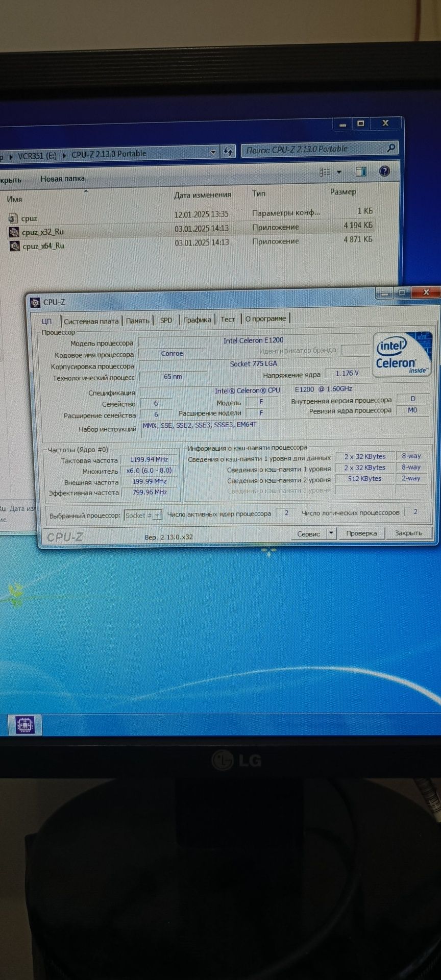Open the О программе tab

pyautogui.click(x=265, y=318)
